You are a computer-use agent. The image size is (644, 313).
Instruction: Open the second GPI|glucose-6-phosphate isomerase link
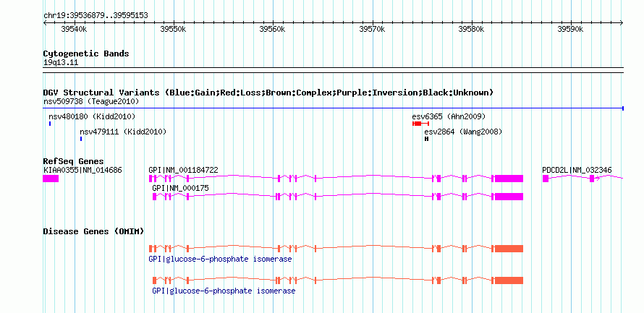click(224, 291)
